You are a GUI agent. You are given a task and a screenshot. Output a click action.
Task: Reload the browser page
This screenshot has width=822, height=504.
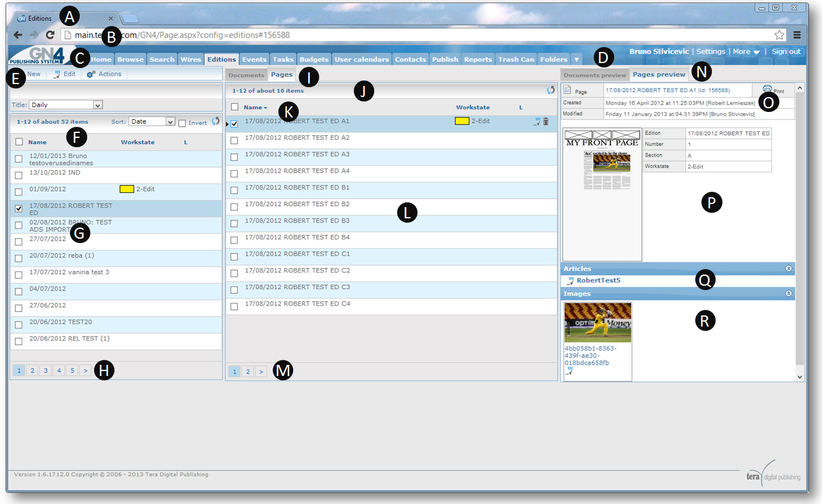50,35
